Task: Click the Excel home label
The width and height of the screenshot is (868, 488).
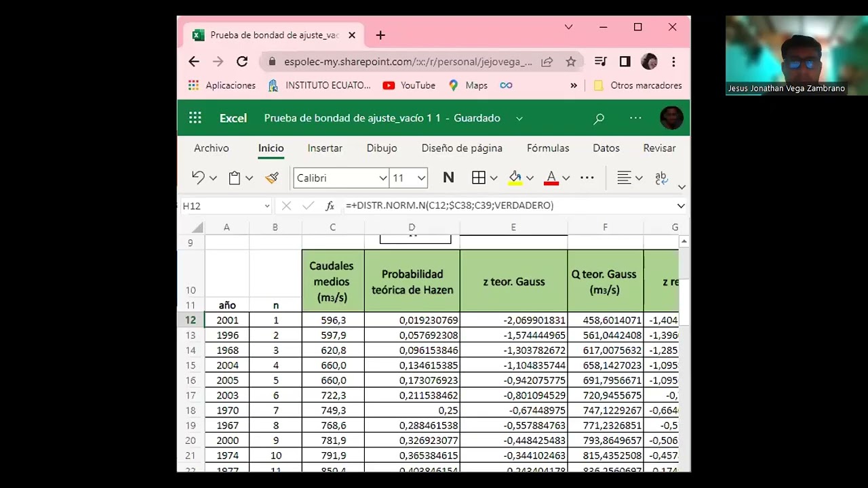Action: 233,118
